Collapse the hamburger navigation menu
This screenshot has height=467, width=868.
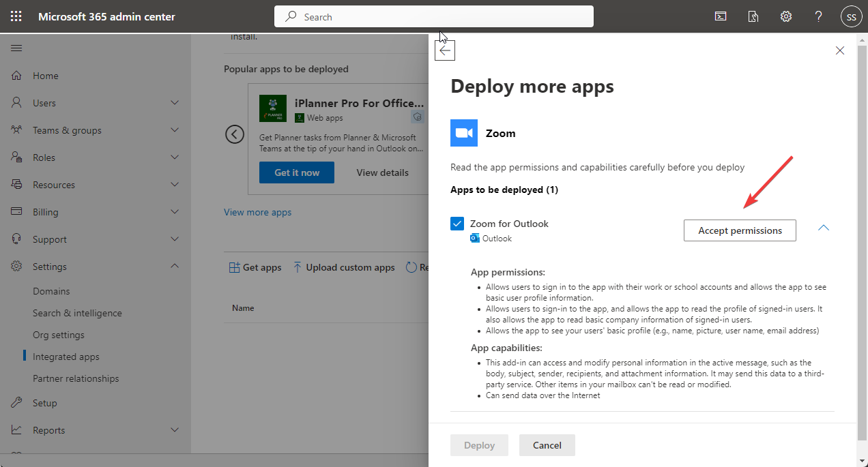tap(16, 48)
